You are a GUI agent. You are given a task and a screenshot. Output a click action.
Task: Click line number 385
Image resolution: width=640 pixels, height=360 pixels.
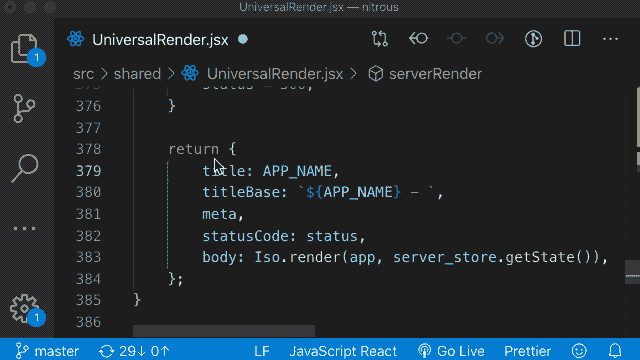pos(89,300)
